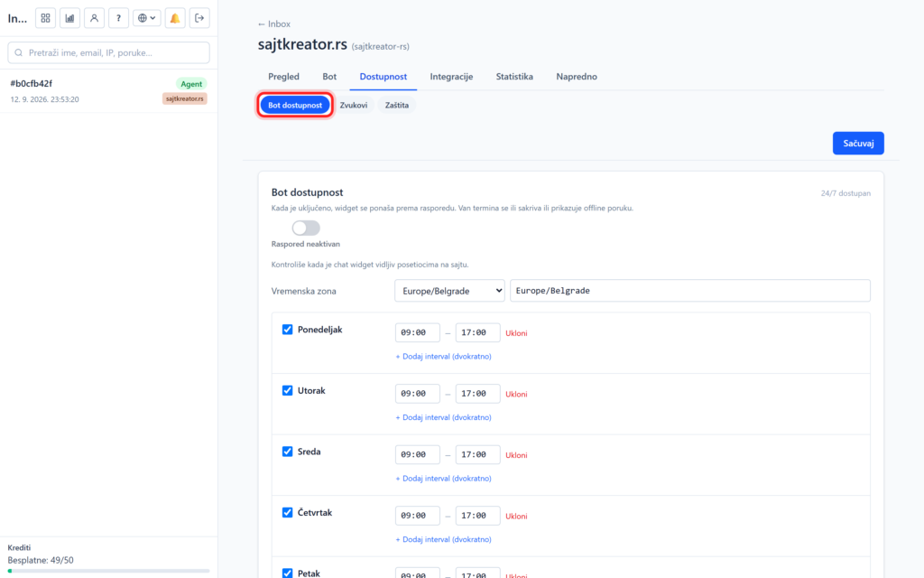Open the statistics bar chart icon
Image resolution: width=924 pixels, height=578 pixels.
click(x=69, y=18)
